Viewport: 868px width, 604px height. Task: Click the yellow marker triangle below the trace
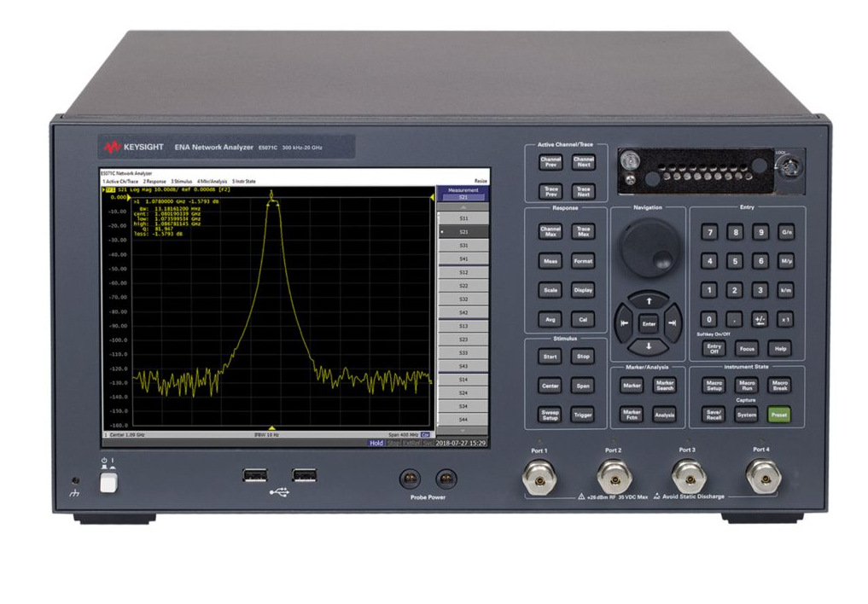[271, 427]
